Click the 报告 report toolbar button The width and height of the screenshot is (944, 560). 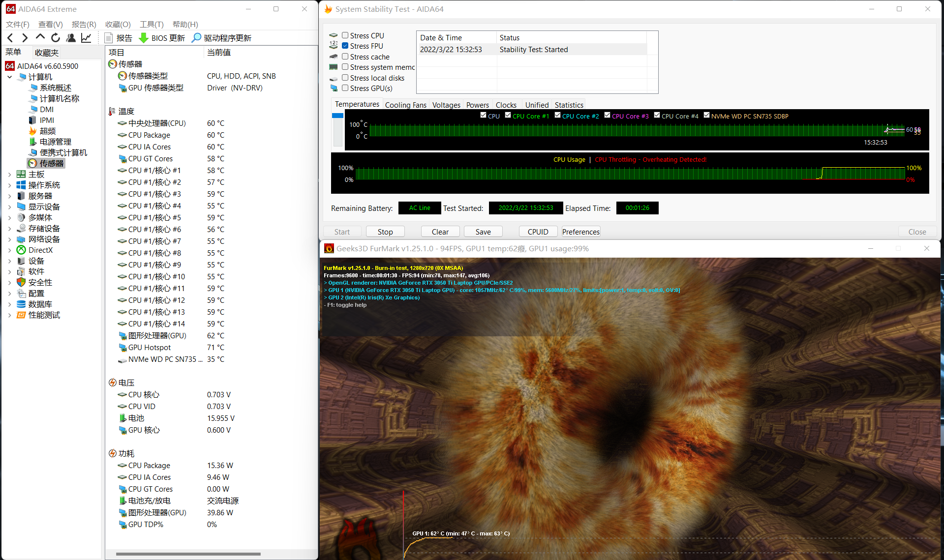119,38
